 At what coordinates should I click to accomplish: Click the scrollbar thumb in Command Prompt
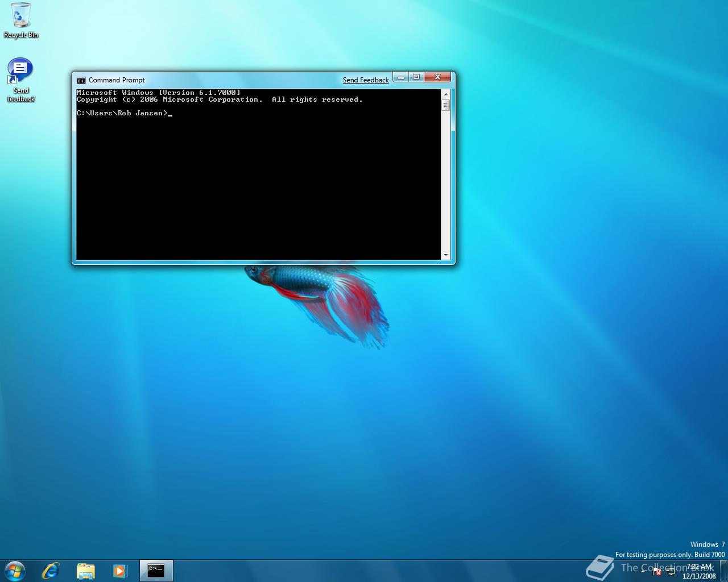click(445, 105)
